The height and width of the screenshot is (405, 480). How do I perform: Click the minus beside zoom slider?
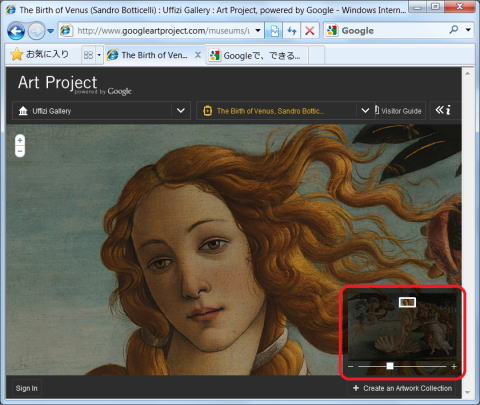(x=351, y=366)
